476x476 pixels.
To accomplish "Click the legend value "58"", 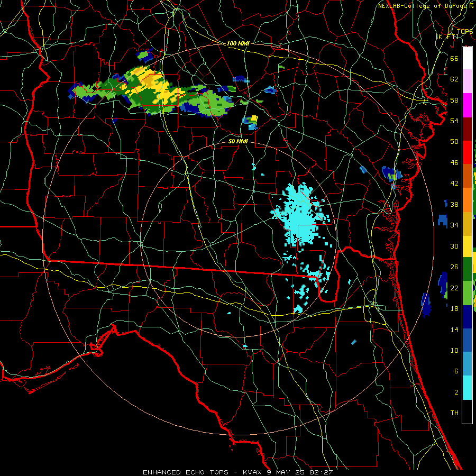I will pos(454,100).
